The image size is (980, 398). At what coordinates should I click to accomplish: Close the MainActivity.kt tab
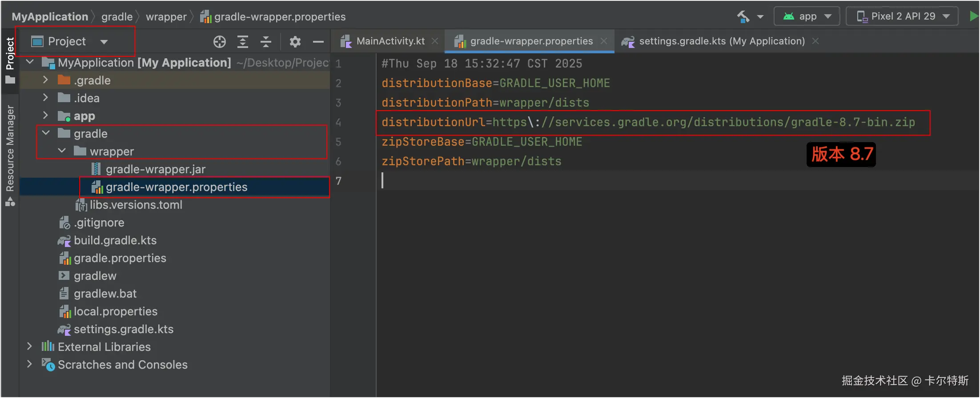(435, 41)
